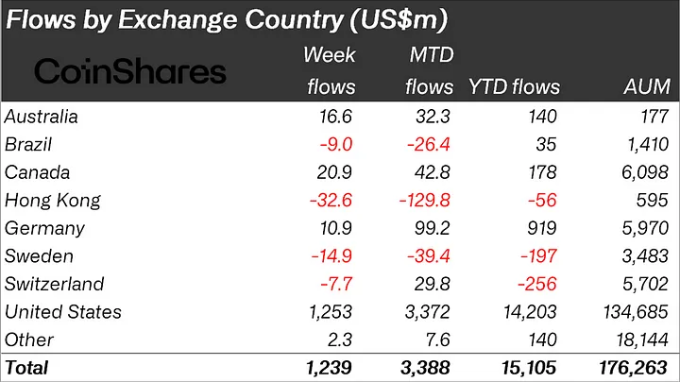
Task: Select Germany's YTD flows value 919
Action: point(542,228)
